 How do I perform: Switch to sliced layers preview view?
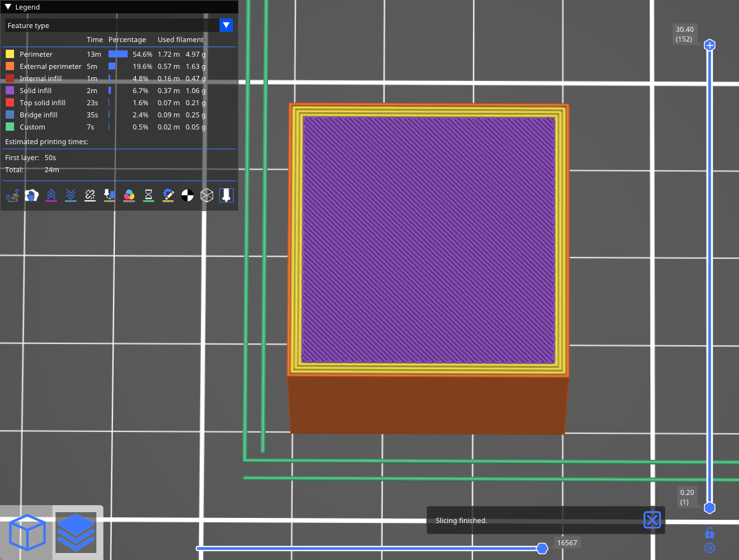click(x=76, y=533)
